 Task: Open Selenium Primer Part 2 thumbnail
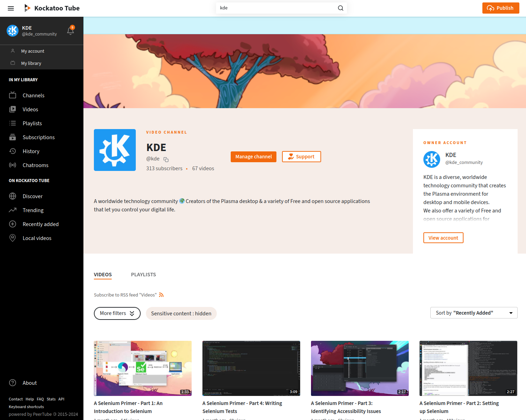click(x=468, y=368)
